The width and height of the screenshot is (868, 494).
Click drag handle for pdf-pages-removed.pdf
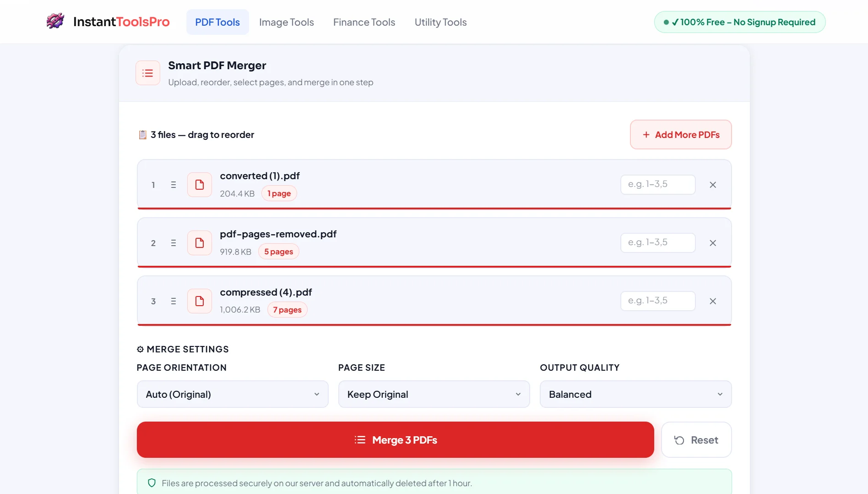pos(174,243)
